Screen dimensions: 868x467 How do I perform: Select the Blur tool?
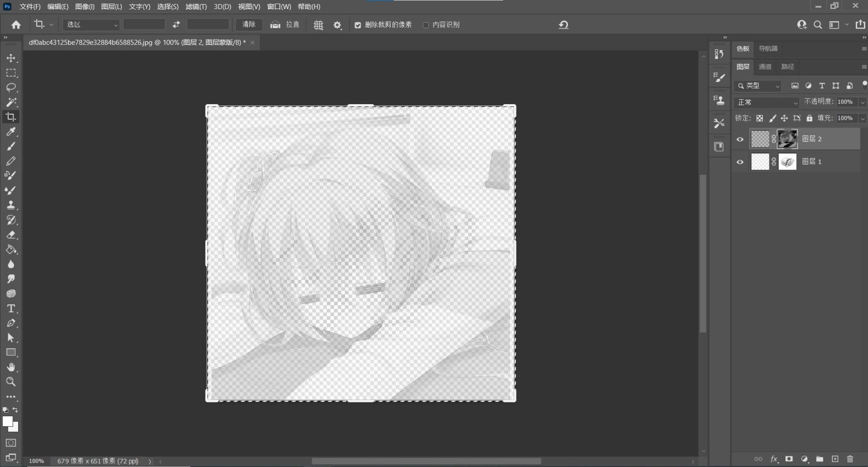(11, 264)
